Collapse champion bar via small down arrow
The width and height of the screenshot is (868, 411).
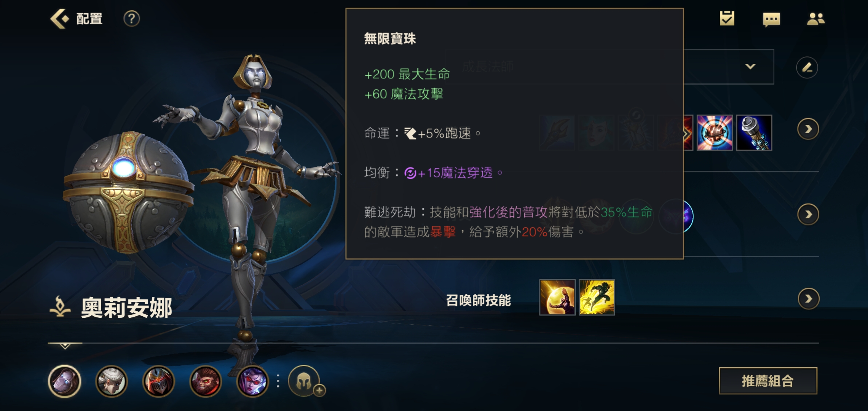pyautogui.click(x=65, y=346)
